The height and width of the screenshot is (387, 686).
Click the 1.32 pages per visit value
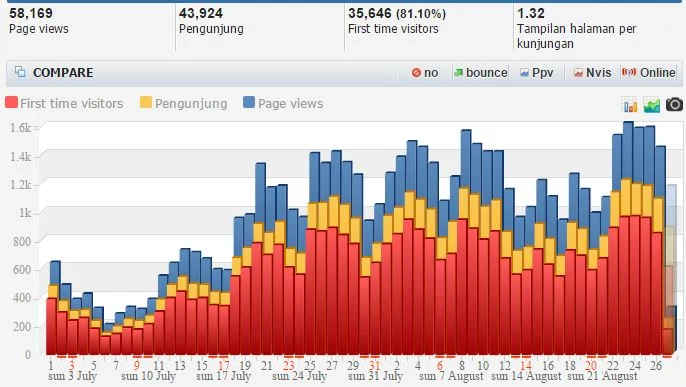pyautogui.click(x=531, y=14)
